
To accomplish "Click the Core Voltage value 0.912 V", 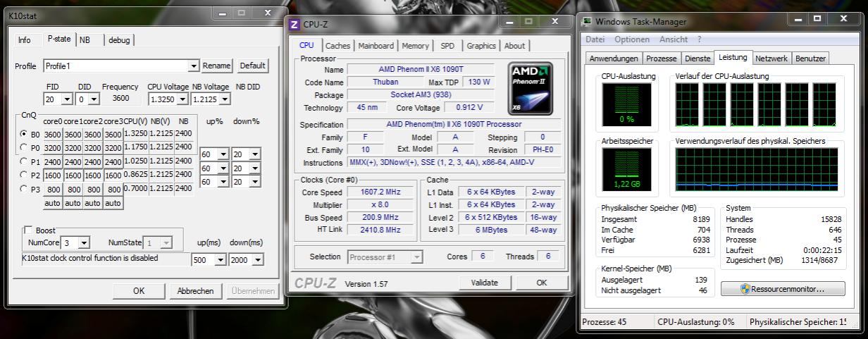I will (x=469, y=107).
